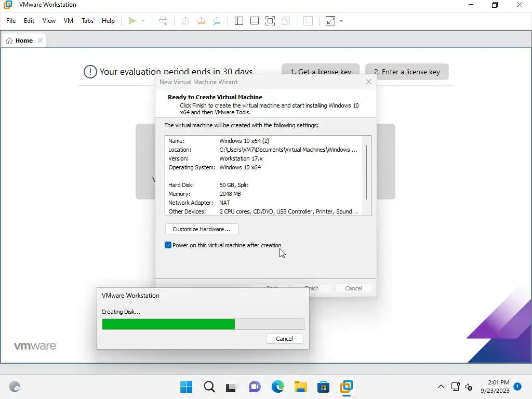This screenshot has width=532, height=399.
Task: Click the Customize Hardware button
Action: pyautogui.click(x=202, y=229)
